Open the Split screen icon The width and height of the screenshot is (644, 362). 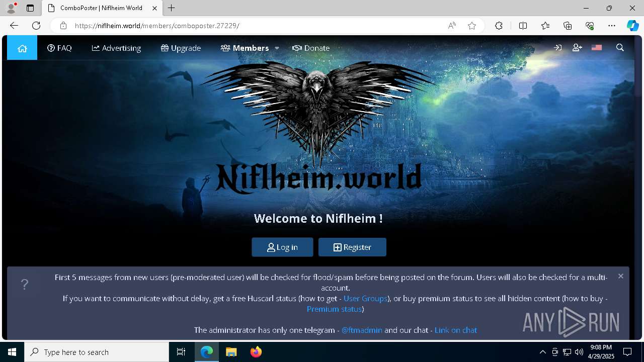(523, 26)
